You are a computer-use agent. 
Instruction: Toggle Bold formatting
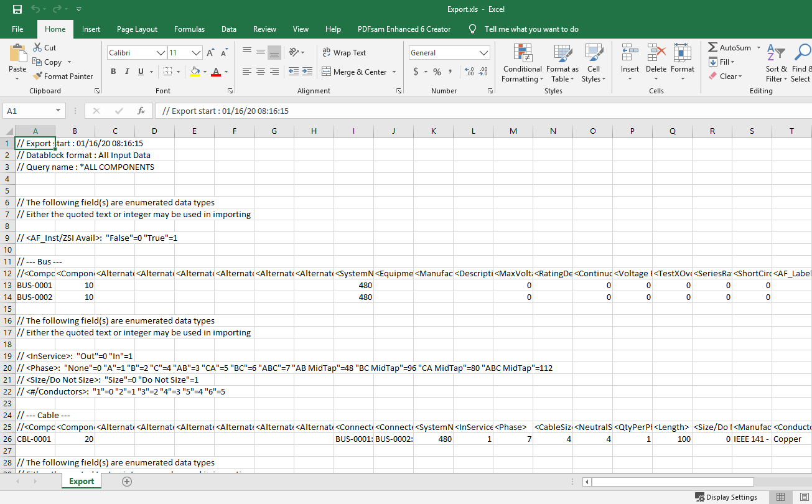[x=113, y=72]
